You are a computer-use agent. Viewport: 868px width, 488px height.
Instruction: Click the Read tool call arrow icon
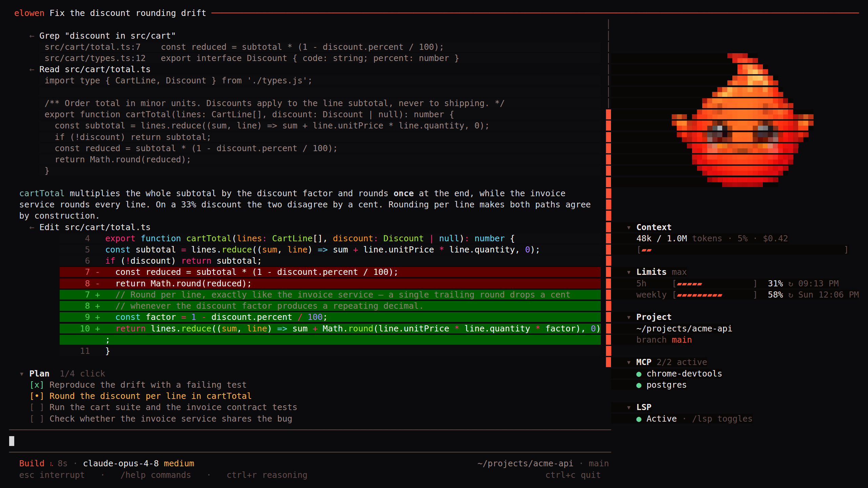(x=32, y=70)
